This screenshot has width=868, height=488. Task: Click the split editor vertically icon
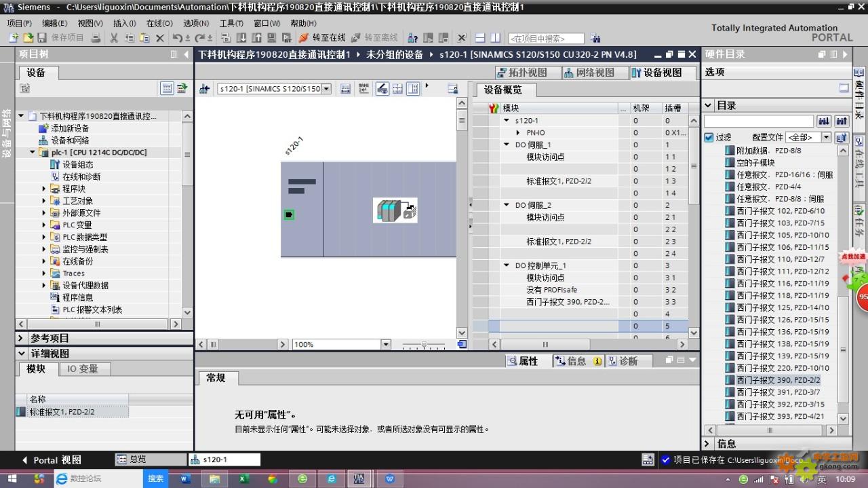coord(496,38)
